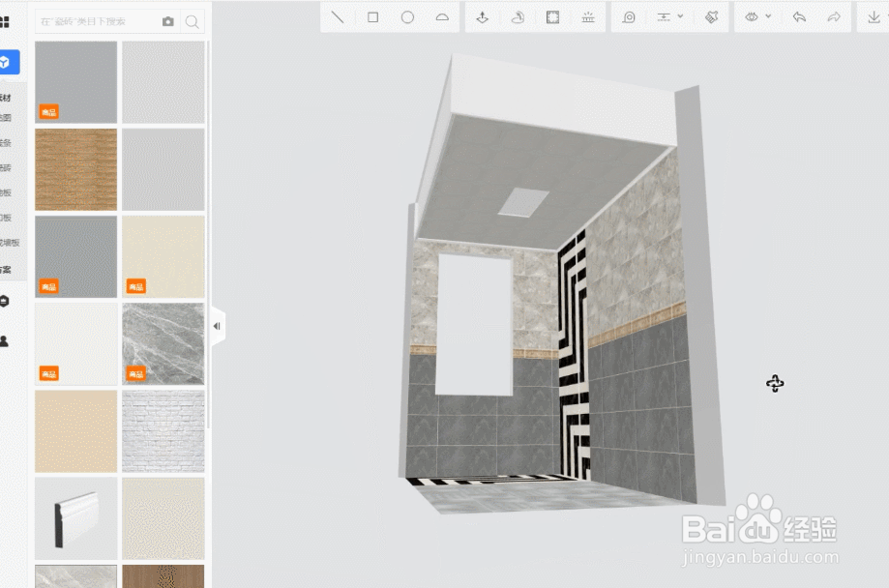Select the white brick wall texture
This screenshot has width=889, height=588.
point(163,431)
